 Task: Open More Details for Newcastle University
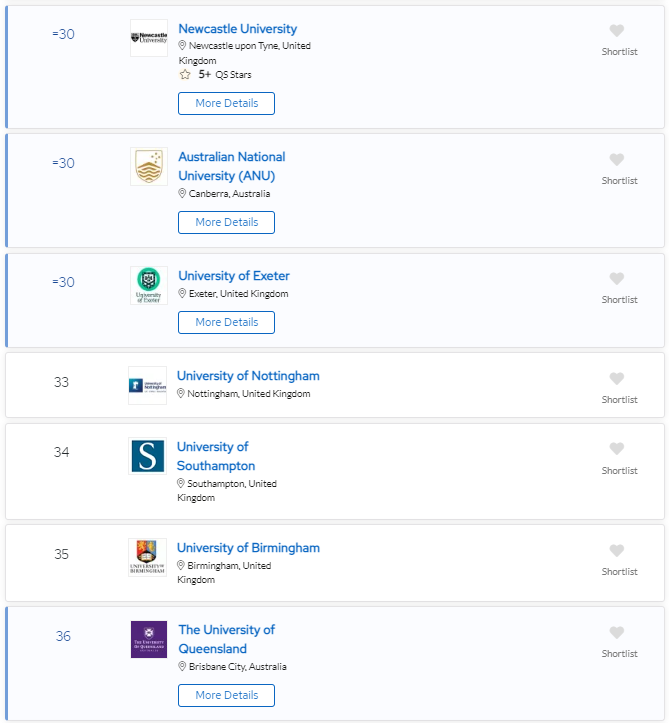226,103
